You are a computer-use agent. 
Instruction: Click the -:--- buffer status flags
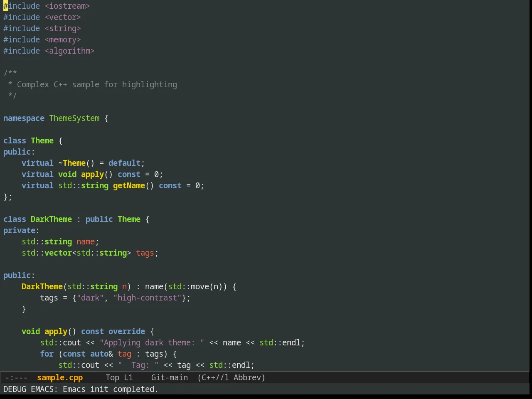(x=17, y=377)
